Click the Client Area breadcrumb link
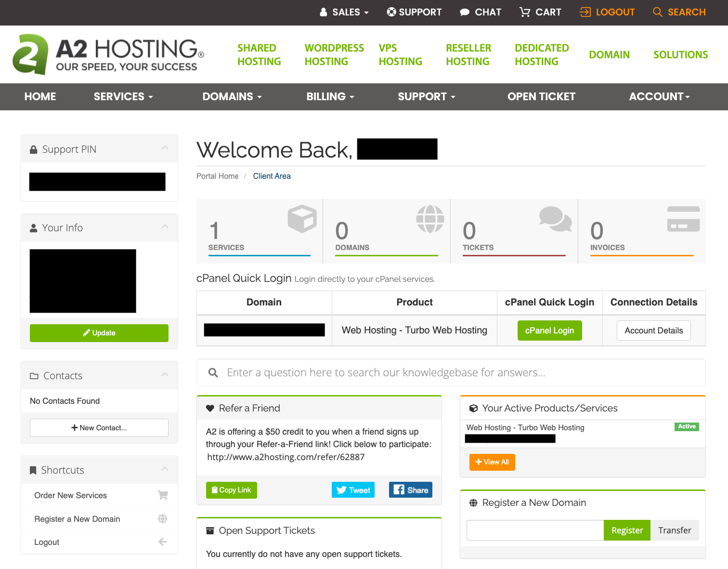Screen dimensions: 728x569 [x=272, y=176]
